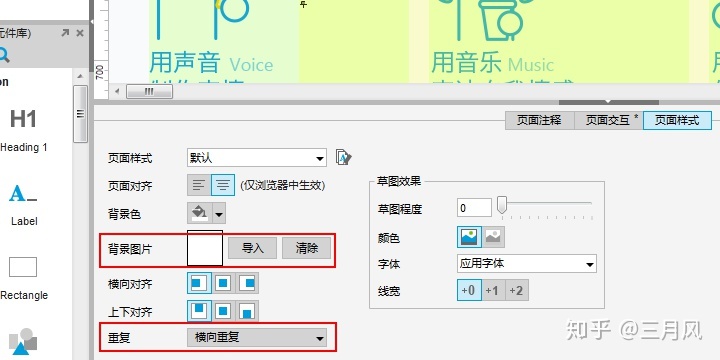Set vertical alignment to middle
This screenshot has height=360, width=720.
coord(224,311)
